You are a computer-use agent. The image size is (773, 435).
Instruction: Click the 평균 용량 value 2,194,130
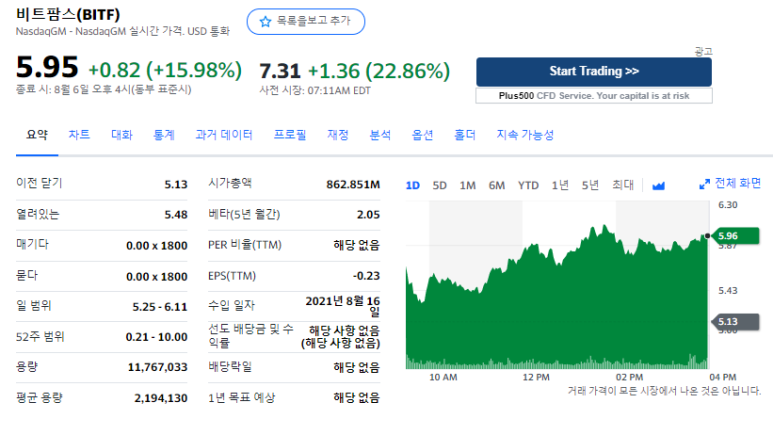pos(161,398)
